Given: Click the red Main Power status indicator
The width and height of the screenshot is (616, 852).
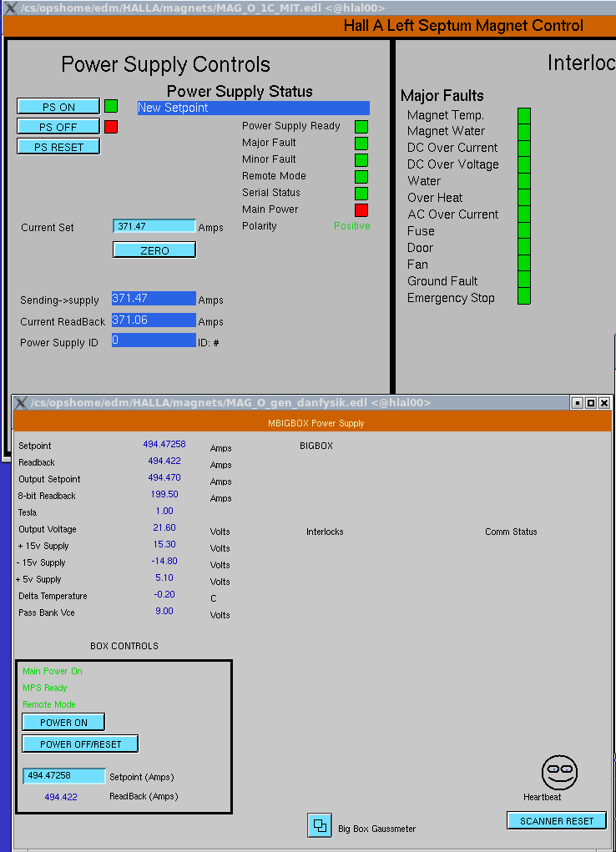Looking at the screenshot, I should (x=361, y=209).
